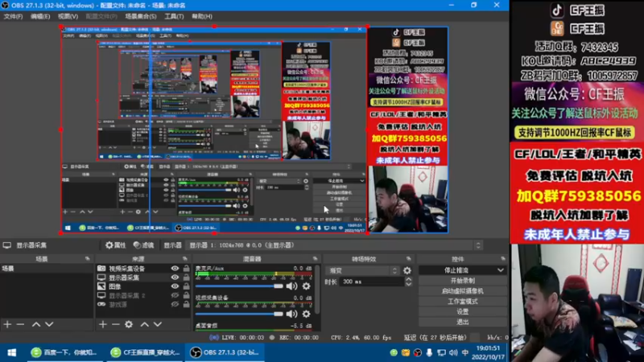This screenshot has height=362, width=644.
Task: Expand the 停止推流 button dropdown arrow
Action: click(501, 270)
